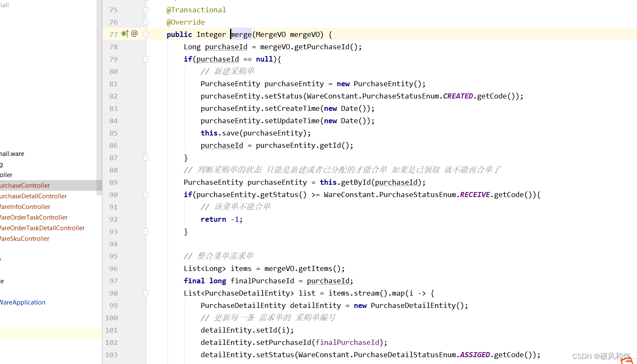This screenshot has height=364, width=637.
Task: Click the RECEIVE enum constant
Action: (x=475, y=195)
